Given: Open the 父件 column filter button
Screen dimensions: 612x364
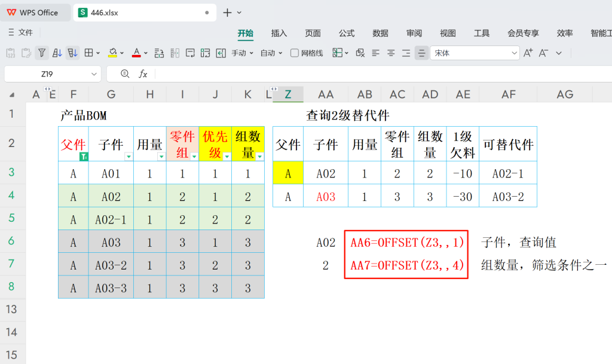Looking at the screenshot, I should pyautogui.click(x=84, y=157).
